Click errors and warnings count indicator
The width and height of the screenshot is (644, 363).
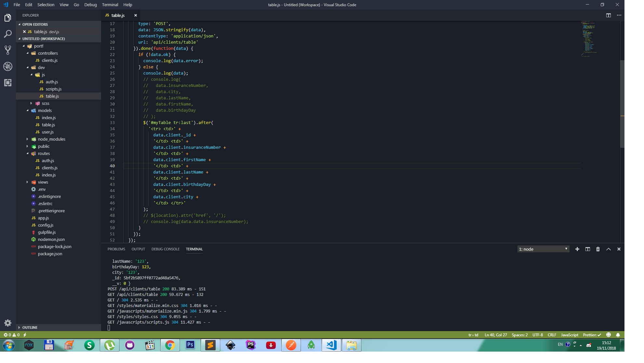pyautogui.click(x=12, y=335)
